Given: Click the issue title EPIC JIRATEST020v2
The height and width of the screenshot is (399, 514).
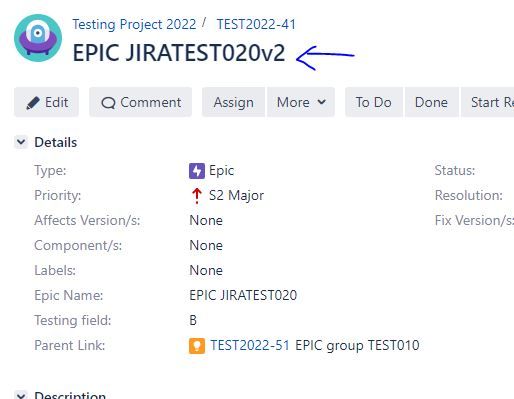Looking at the screenshot, I should tap(179, 53).
